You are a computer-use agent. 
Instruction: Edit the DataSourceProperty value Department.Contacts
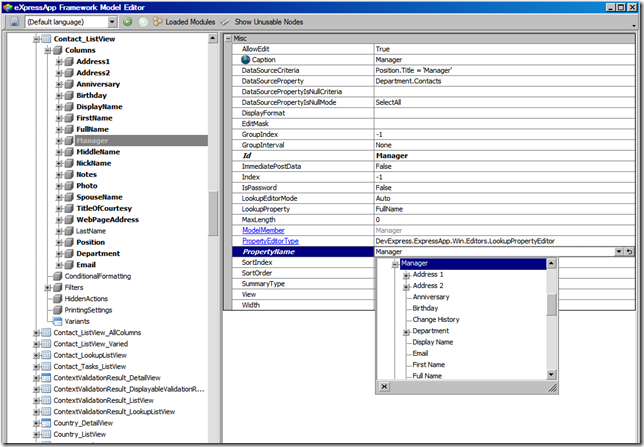coord(504,81)
